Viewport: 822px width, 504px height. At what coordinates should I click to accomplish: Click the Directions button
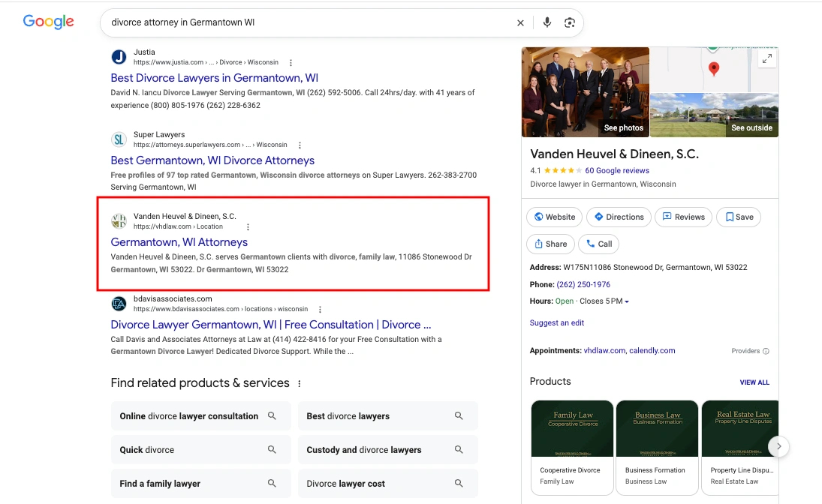coord(619,217)
